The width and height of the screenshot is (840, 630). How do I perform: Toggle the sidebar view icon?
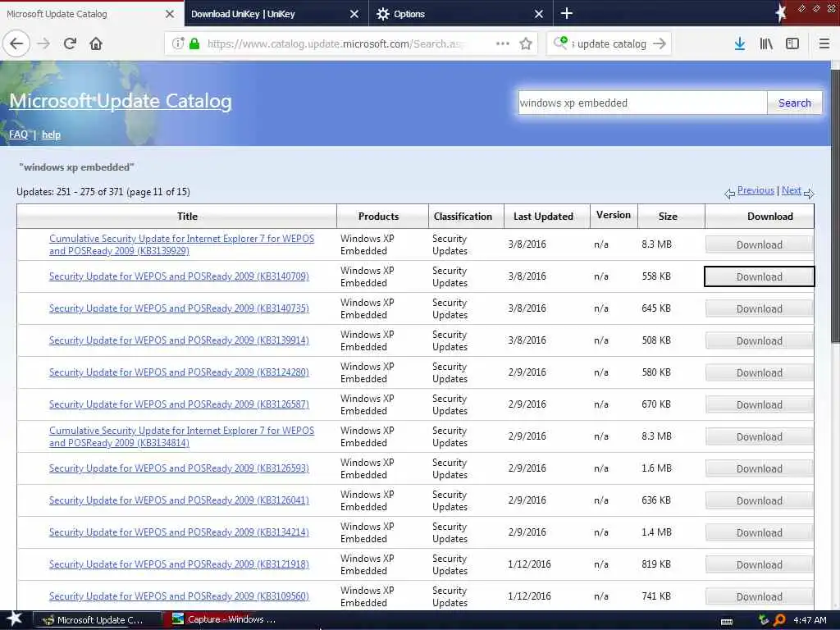click(x=792, y=44)
